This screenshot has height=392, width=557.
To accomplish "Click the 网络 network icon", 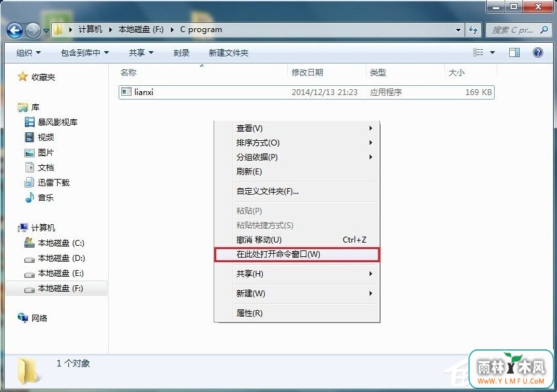I will pyautogui.click(x=23, y=318).
